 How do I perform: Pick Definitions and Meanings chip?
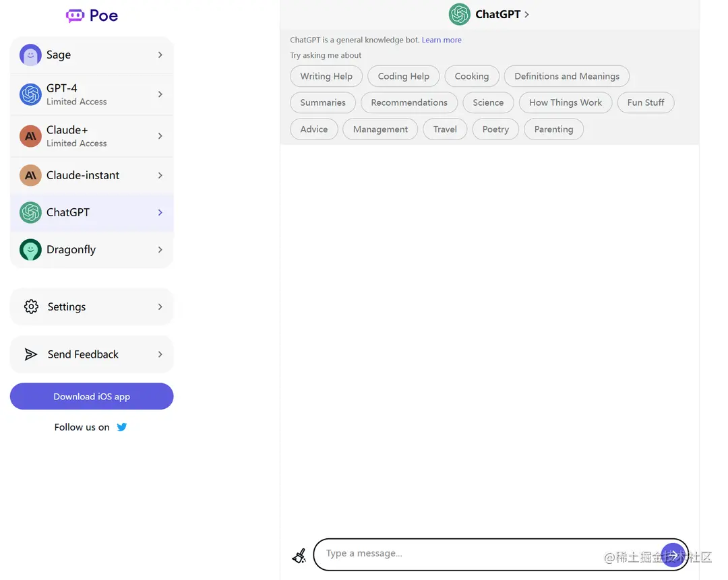click(567, 76)
